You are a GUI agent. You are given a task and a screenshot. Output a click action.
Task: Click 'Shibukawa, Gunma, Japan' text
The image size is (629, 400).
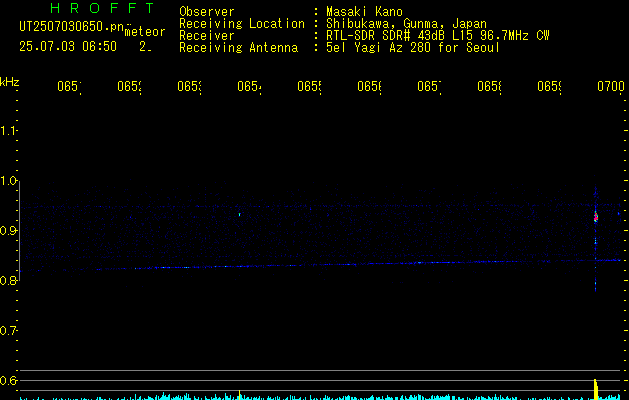tap(406, 24)
